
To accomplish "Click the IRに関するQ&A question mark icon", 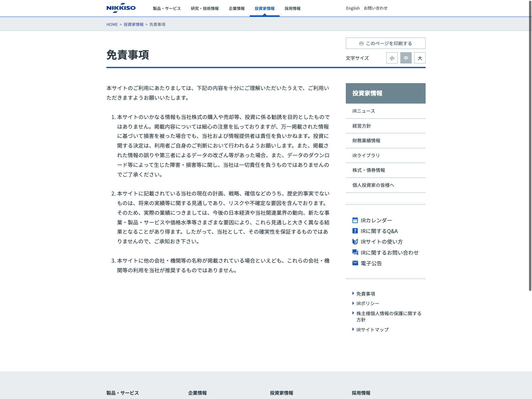I will (355, 231).
